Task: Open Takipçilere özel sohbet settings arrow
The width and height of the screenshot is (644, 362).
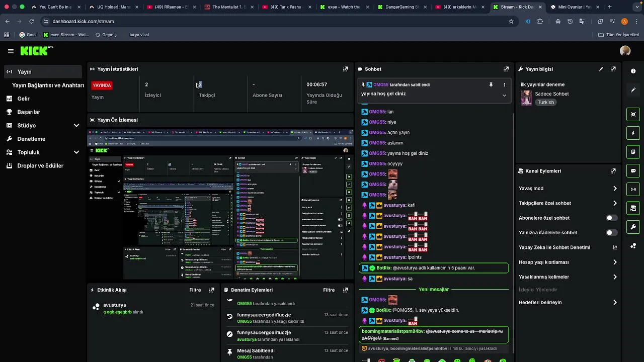Action: pos(615,204)
